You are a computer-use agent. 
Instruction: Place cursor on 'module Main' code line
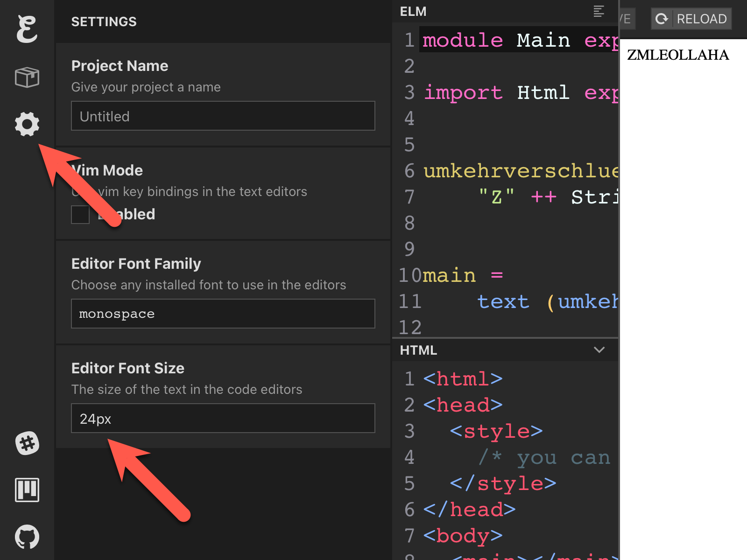point(518,40)
